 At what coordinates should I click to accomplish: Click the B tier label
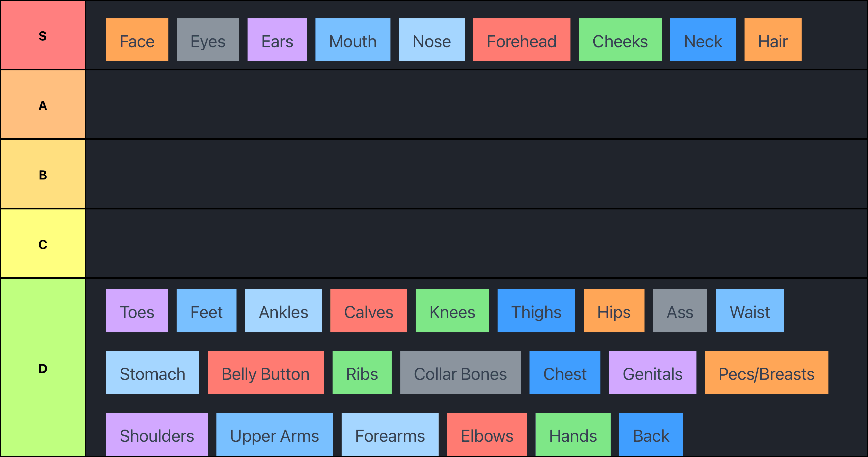point(42,174)
